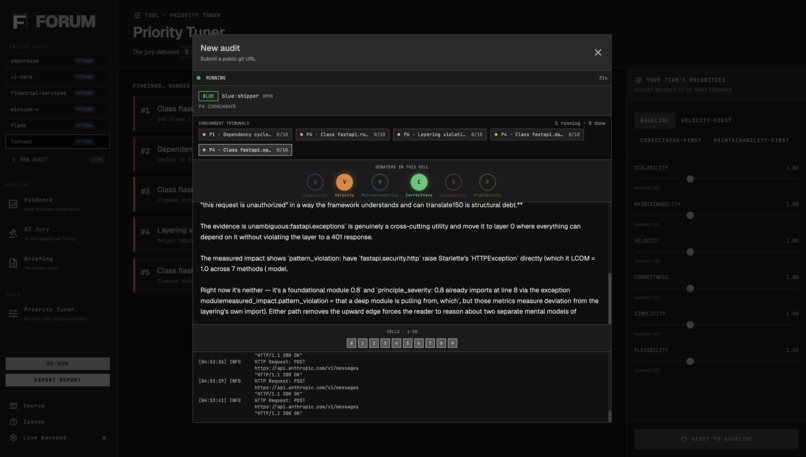
Task: Select the Flexibility debater circle
Action: pyautogui.click(x=487, y=182)
